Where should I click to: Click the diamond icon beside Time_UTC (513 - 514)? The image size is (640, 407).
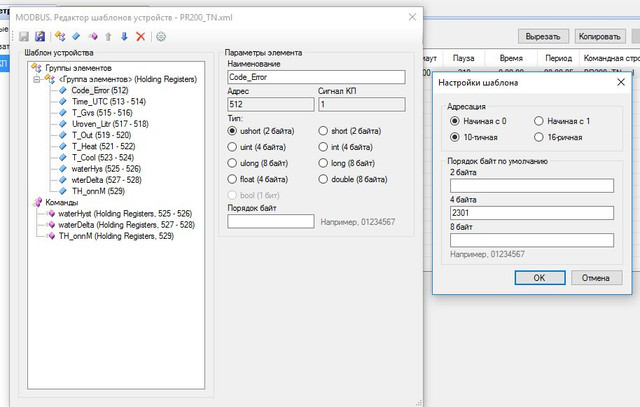coord(63,101)
